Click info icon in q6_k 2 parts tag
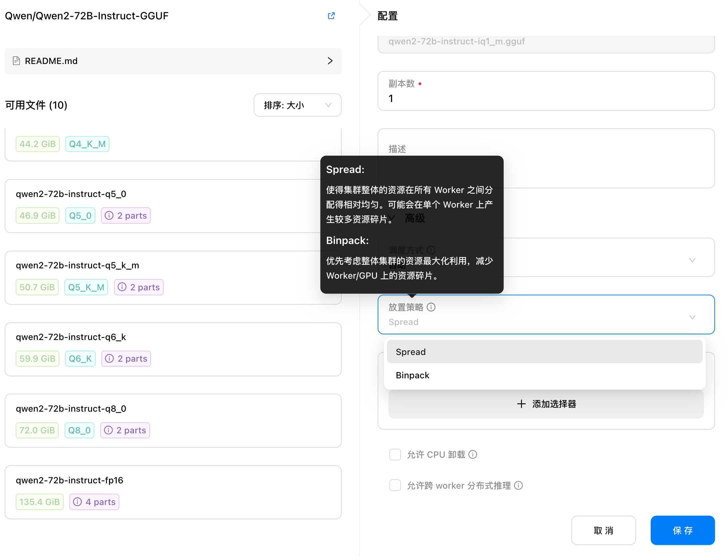 click(109, 358)
